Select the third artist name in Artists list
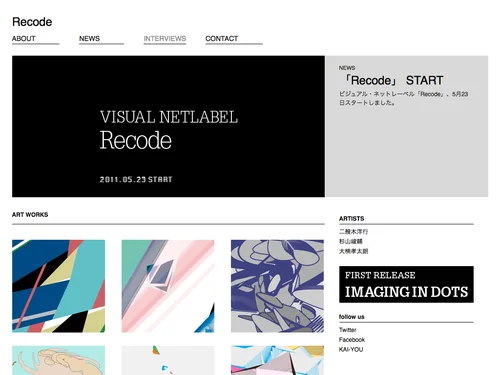 pyautogui.click(x=353, y=251)
